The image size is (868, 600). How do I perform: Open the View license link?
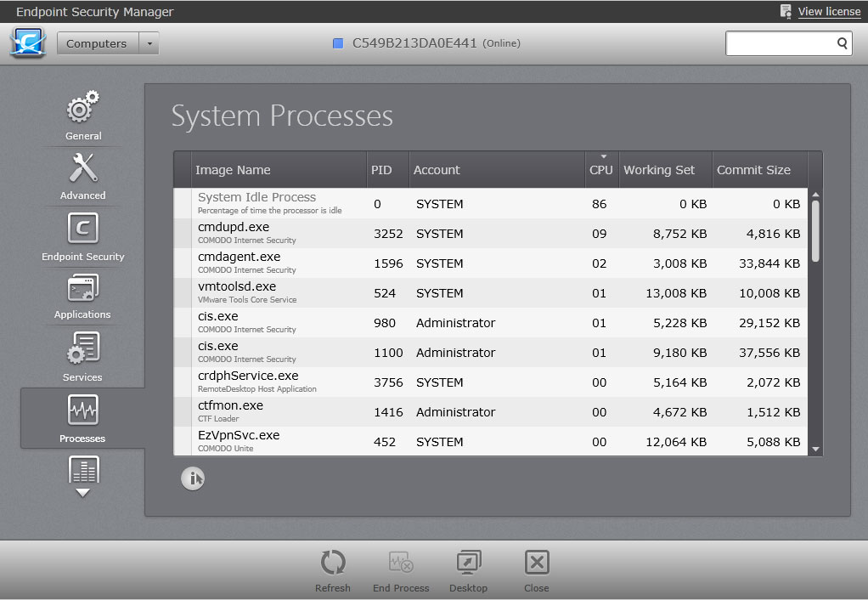click(829, 12)
